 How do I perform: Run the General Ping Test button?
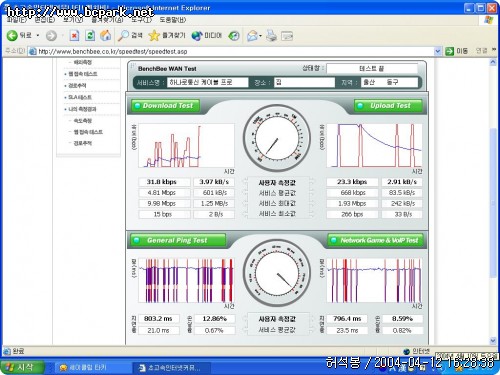coord(179,240)
